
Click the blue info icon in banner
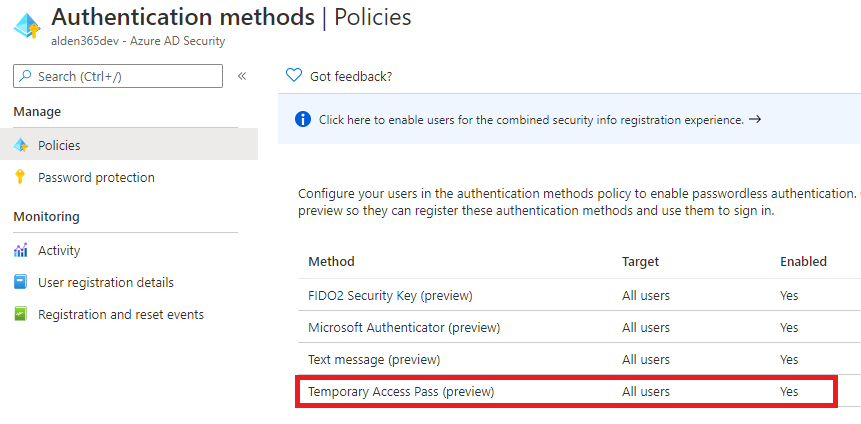tap(303, 120)
